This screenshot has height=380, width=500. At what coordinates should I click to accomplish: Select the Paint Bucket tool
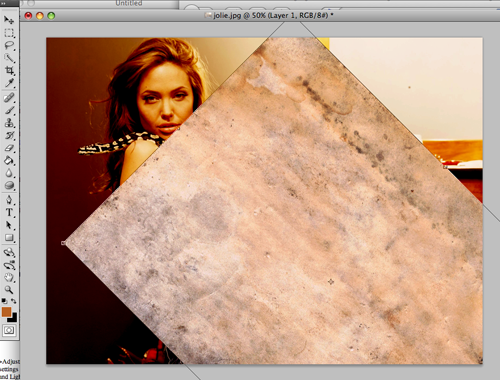[x=9, y=161]
